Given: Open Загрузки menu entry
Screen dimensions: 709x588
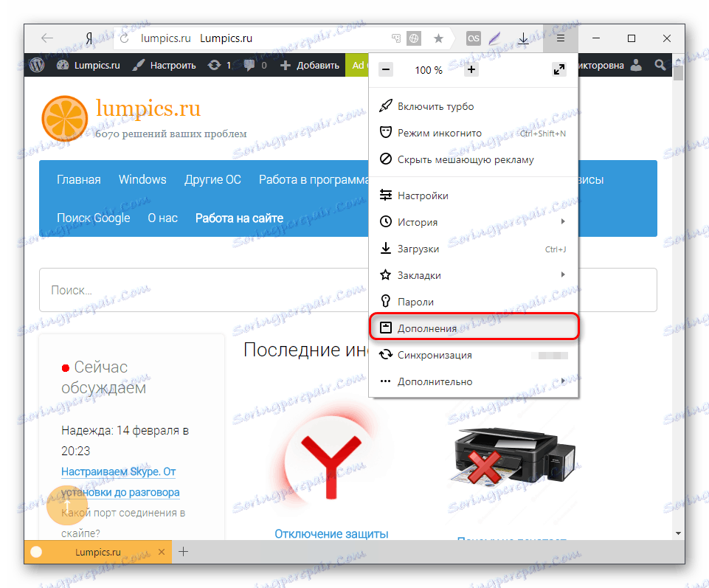Looking at the screenshot, I should [474, 249].
